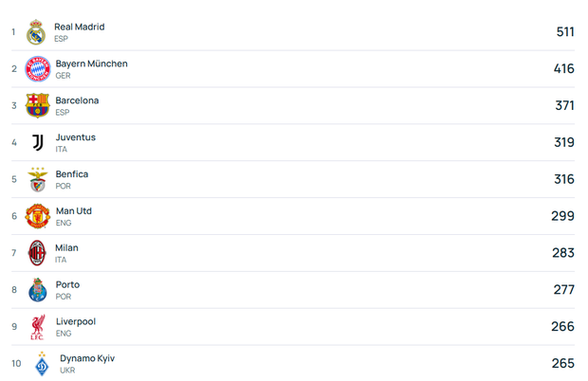The height and width of the screenshot is (381, 588).
Task: Click the Juventus logo
Action: pyautogui.click(x=37, y=142)
